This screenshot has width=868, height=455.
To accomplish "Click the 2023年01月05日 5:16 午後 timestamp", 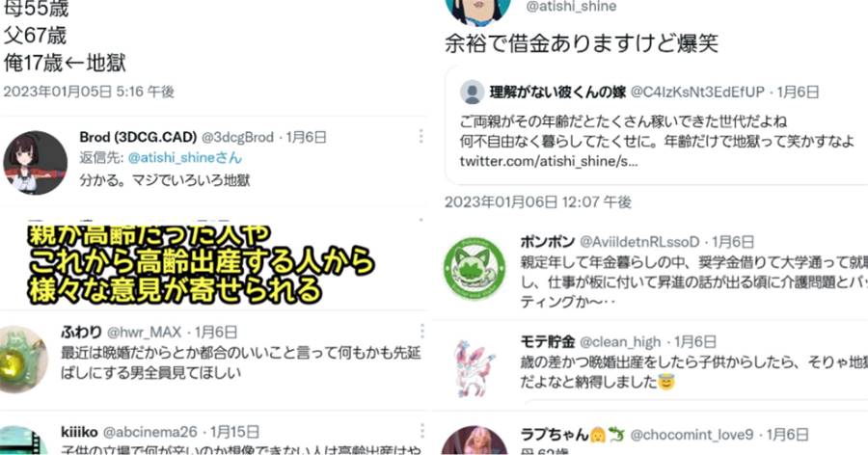I will [89, 92].
